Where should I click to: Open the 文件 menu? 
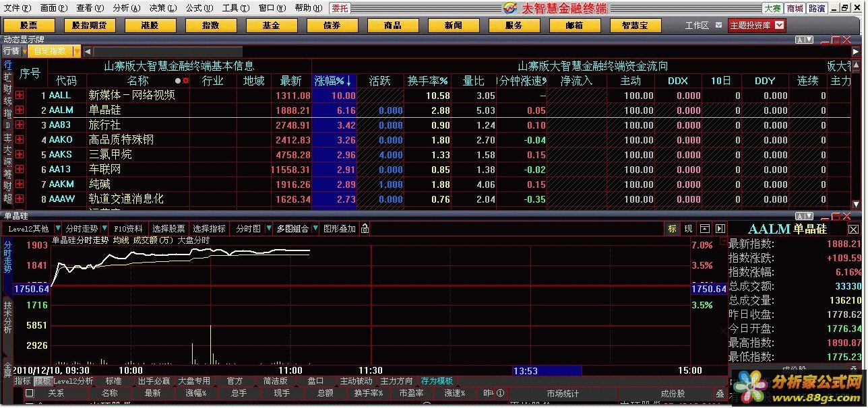[17, 8]
